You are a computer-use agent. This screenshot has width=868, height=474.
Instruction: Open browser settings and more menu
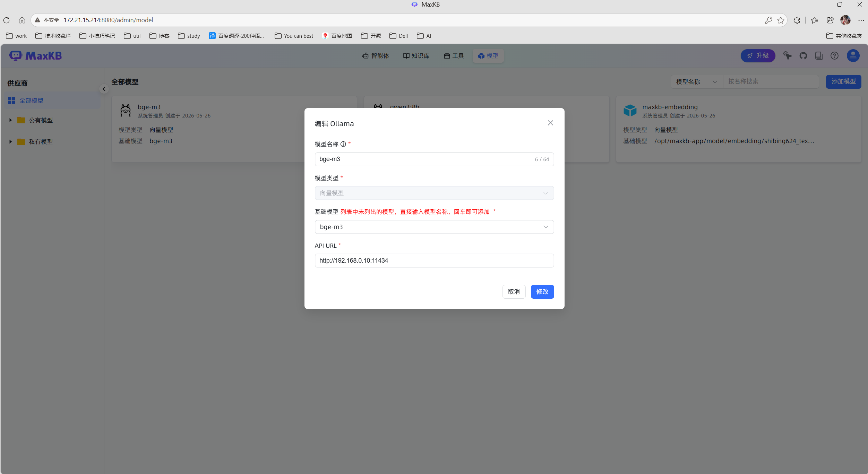[861, 20]
